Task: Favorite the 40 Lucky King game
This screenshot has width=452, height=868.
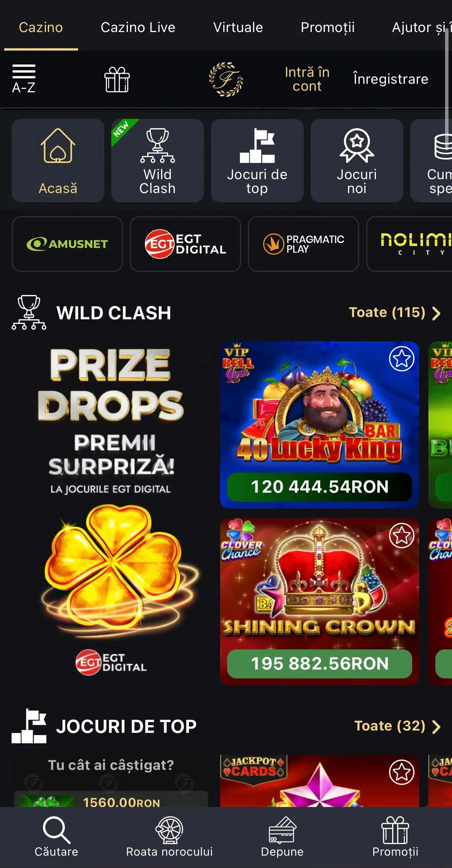Action: coord(402,359)
